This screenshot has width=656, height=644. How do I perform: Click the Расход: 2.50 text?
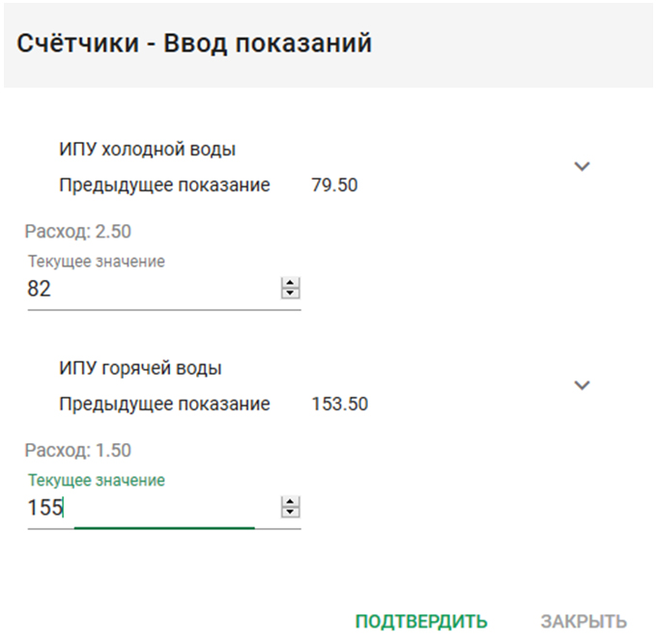(77, 232)
